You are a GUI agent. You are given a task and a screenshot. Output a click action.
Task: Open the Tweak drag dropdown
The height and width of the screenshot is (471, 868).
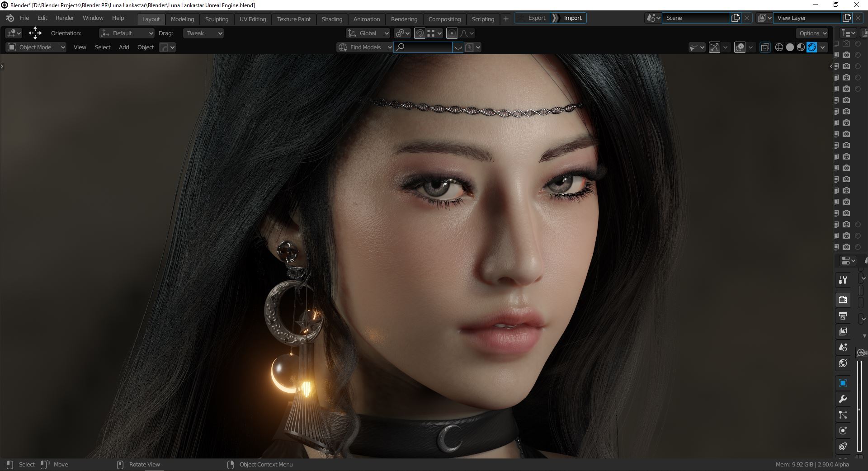coord(204,33)
